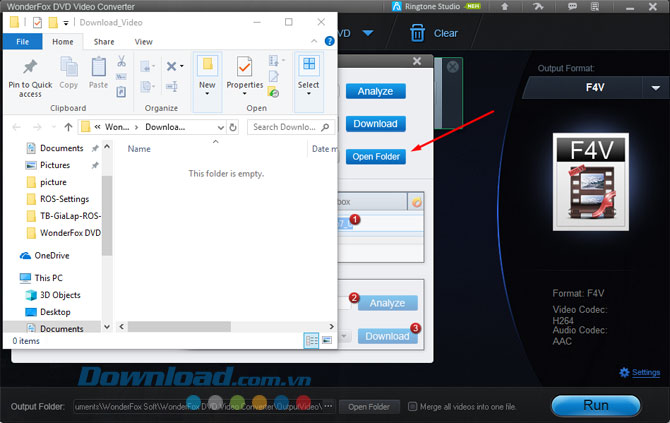Open the F4V output format dropdown
The height and width of the screenshot is (423, 670).
pyautogui.click(x=655, y=88)
